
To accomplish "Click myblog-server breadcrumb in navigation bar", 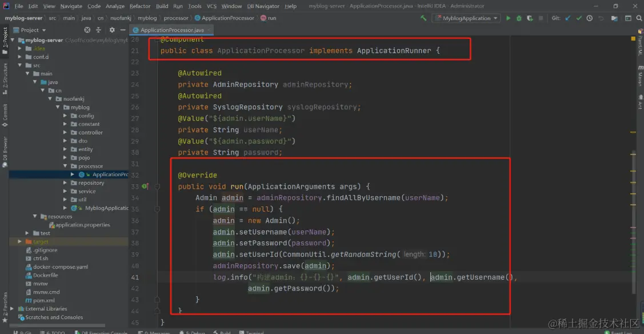I will click(23, 18).
